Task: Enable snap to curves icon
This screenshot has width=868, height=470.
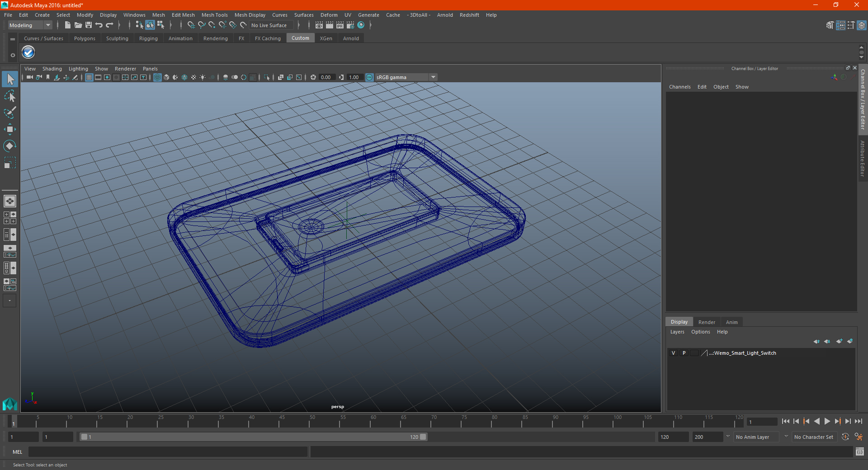Action: coord(202,25)
